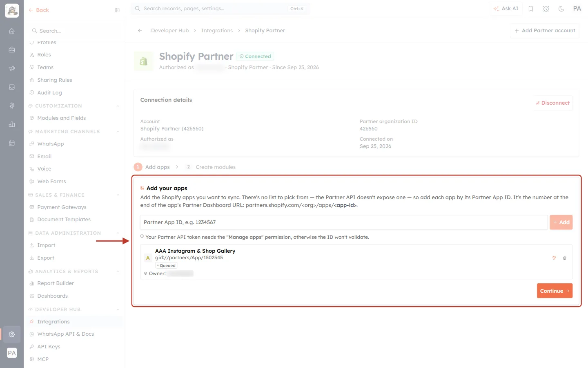The height and width of the screenshot is (368, 588).
Task: Toggle the sidebar collapse icon
Action: tap(117, 10)
